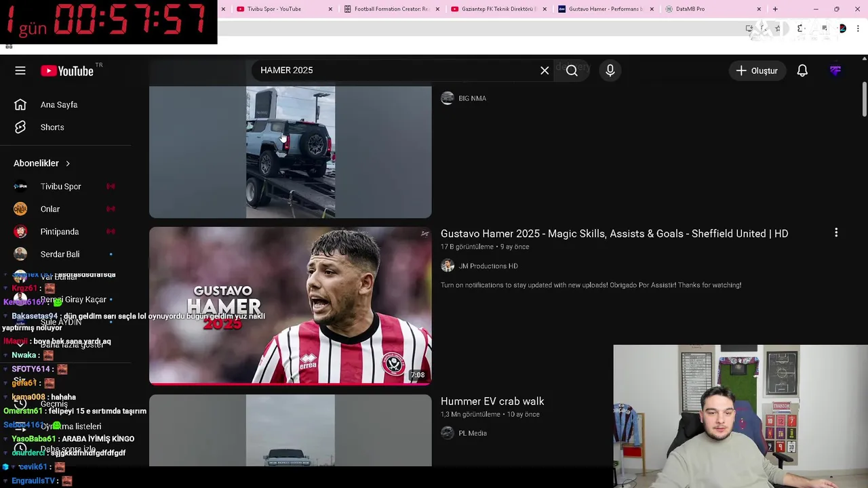
Task: Open the Hummer on trailer Shorts thumbnail
Action: (290, 152)
